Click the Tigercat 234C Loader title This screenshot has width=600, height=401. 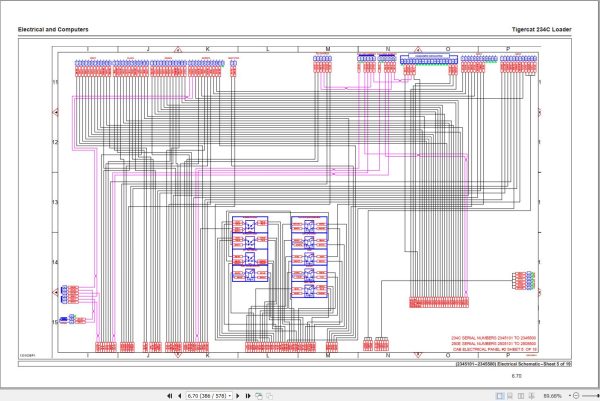(541, 29)
